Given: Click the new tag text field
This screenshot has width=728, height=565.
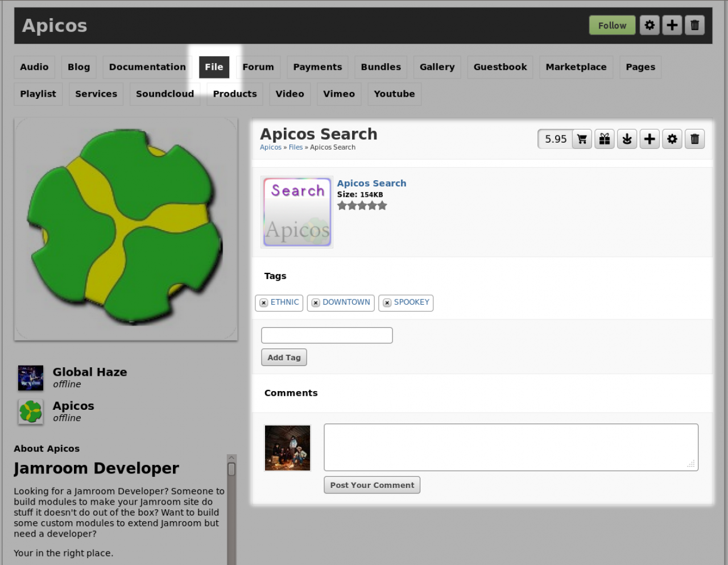Looking at the screenshot, I should (x=326, y=335).
